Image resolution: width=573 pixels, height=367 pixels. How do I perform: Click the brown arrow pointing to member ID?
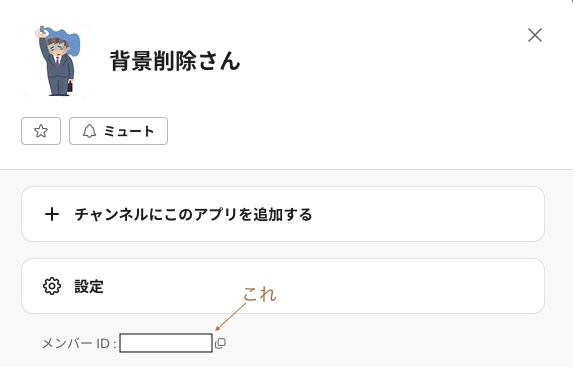pos(231,317)
